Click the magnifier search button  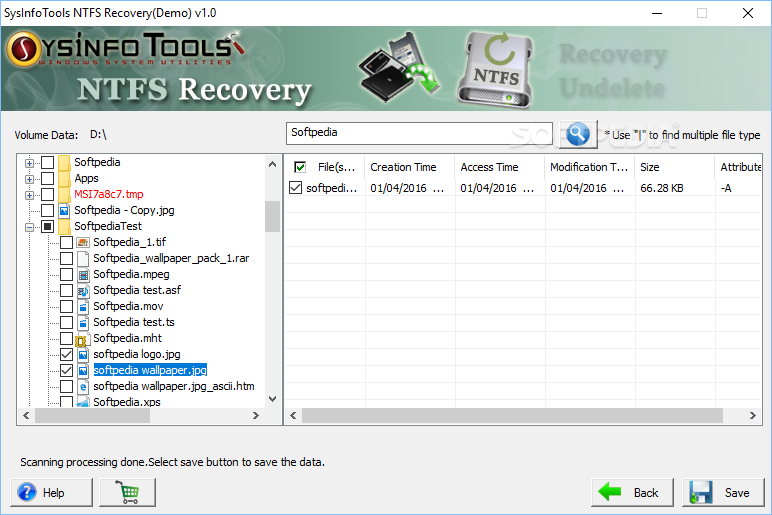coord(578,134)
